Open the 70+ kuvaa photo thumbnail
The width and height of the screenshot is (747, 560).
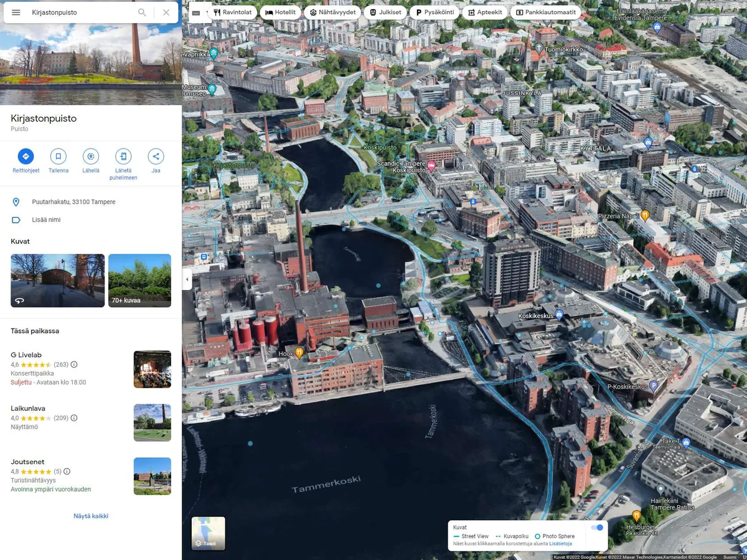click(x=139, y=281)
